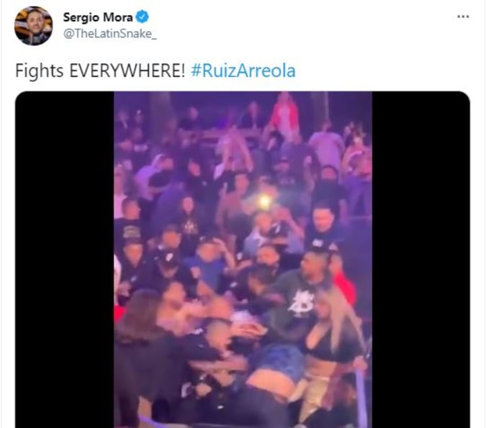This screenshot has height=428, width=504.
Task: Open Sergio Mora's round profile picture
Action: point(33,26)
